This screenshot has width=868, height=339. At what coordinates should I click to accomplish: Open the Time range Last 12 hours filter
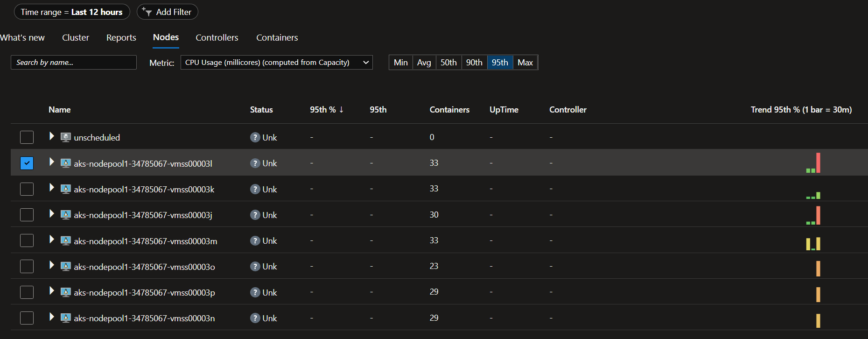(72, 12)
